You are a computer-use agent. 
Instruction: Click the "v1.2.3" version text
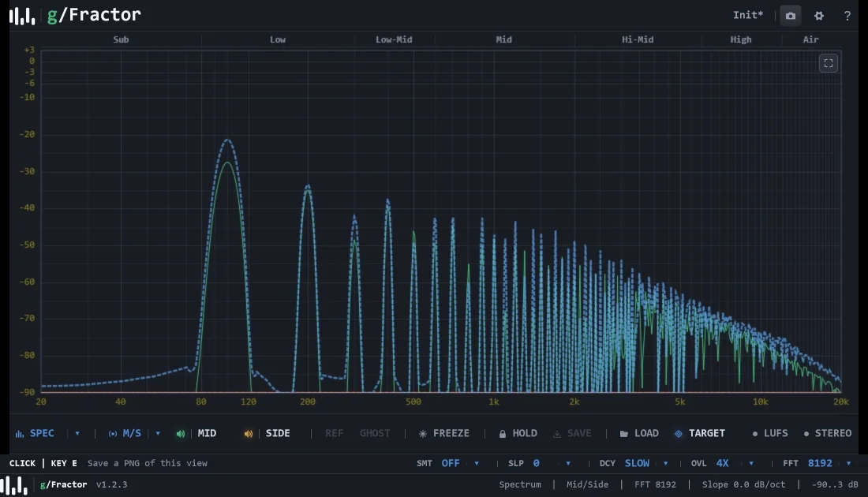[111, 484]
